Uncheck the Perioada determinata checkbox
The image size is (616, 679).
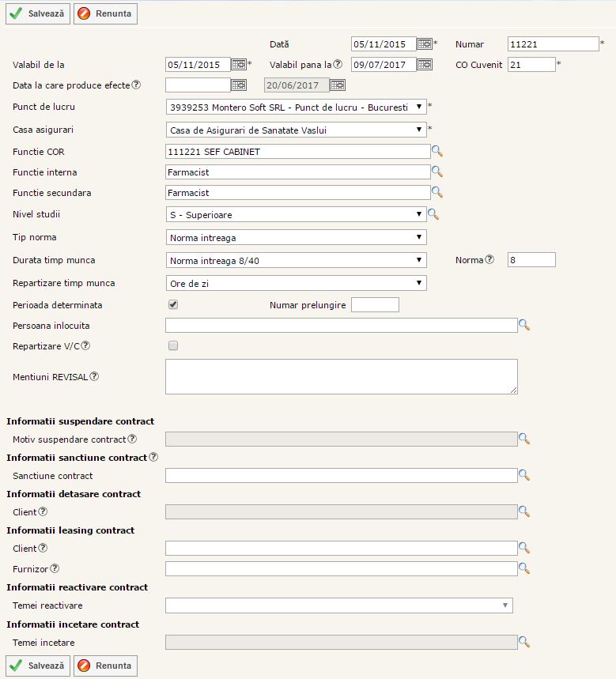click(173, 304)
